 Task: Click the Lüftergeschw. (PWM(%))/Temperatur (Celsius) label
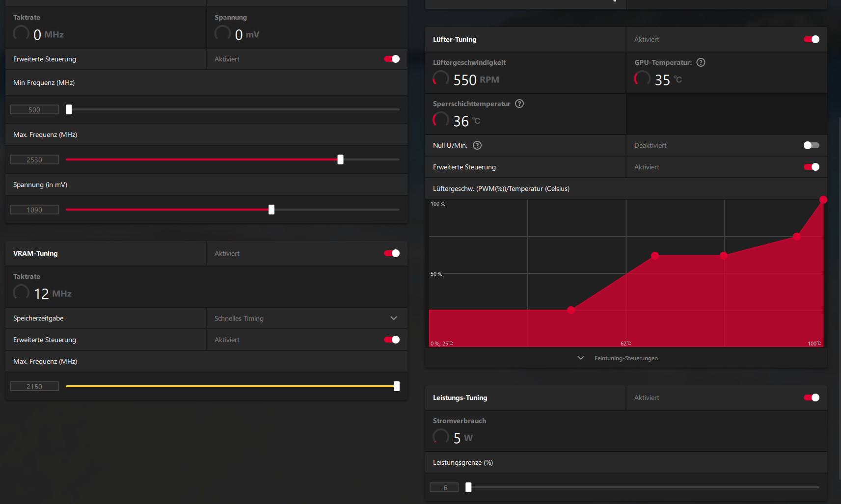tap(501, 188)
